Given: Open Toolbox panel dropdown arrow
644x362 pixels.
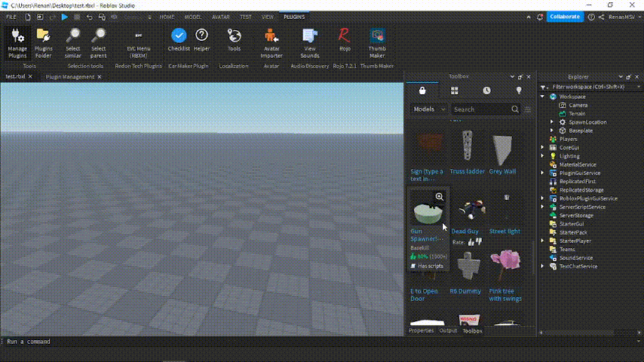Looking at the screenshot, I should 512,77.
